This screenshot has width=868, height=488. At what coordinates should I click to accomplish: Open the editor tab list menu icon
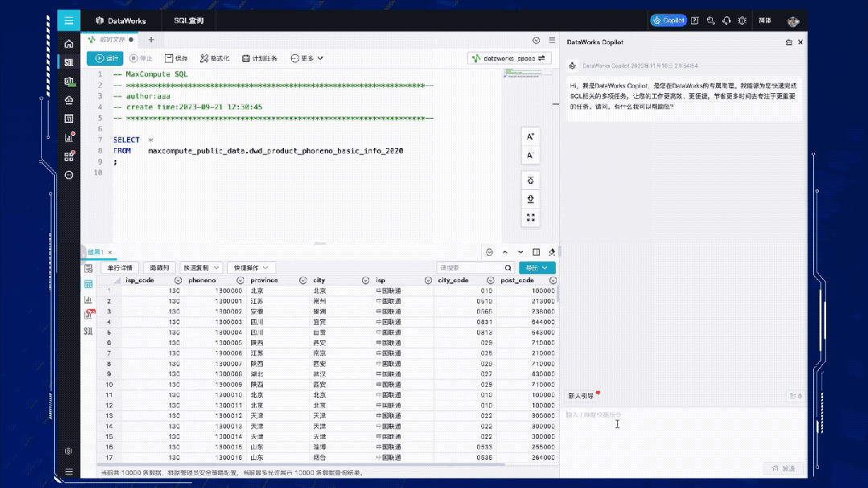click(552, 40)
